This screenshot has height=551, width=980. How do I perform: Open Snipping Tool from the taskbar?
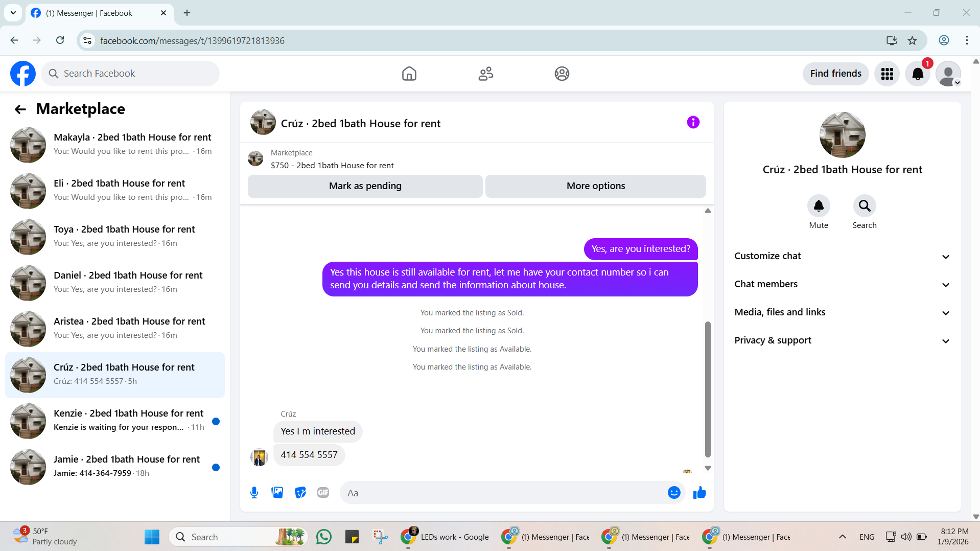coord(380,537)
